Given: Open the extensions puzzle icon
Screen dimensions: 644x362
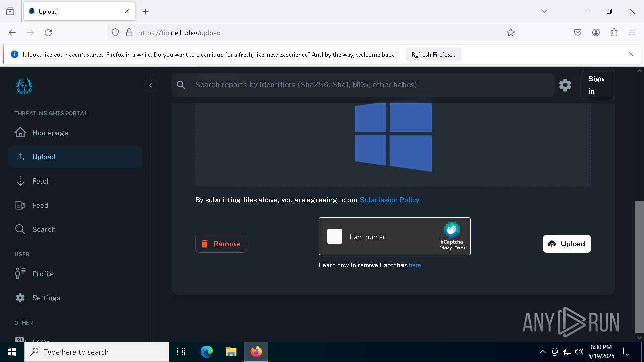Looking at the screenshot, I should coord(614,33).
